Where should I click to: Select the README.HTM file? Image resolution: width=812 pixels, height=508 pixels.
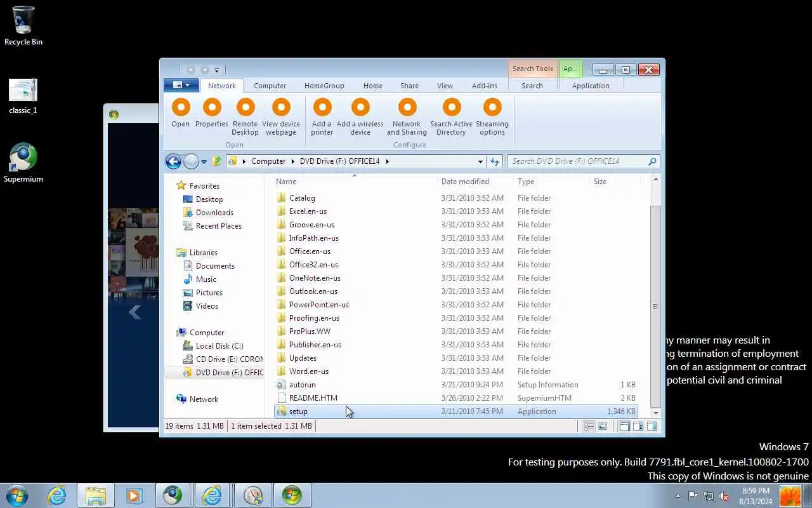455,398
